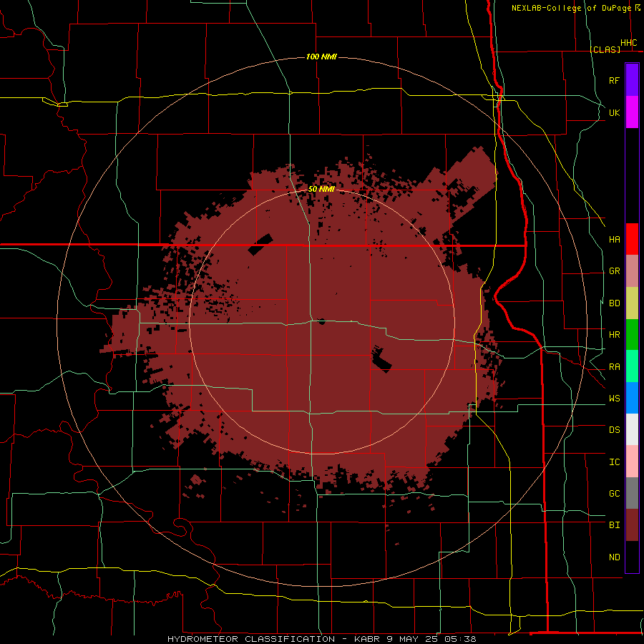Click the IC legend label
The height and width of the screenshot is (644, 644).
[x=614, y=462]
